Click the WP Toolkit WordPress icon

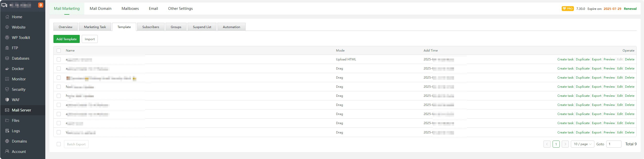coord(7,38)
